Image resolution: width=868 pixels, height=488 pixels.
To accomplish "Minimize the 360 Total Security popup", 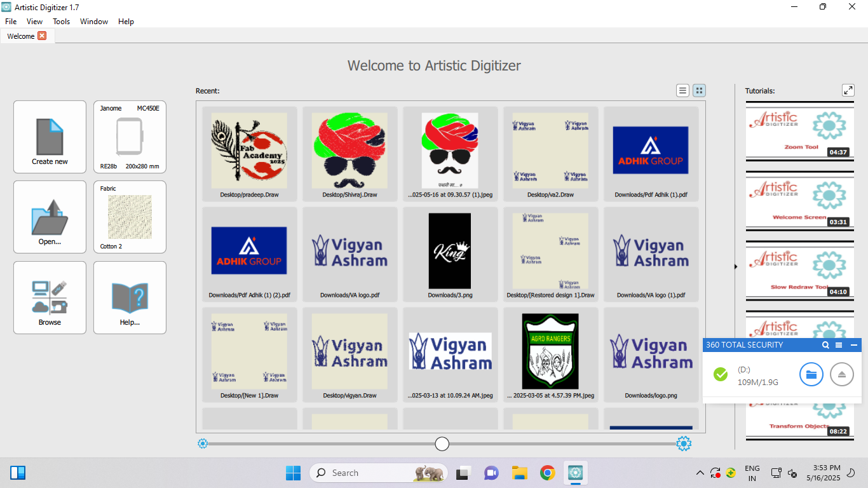I will [853, 345].
